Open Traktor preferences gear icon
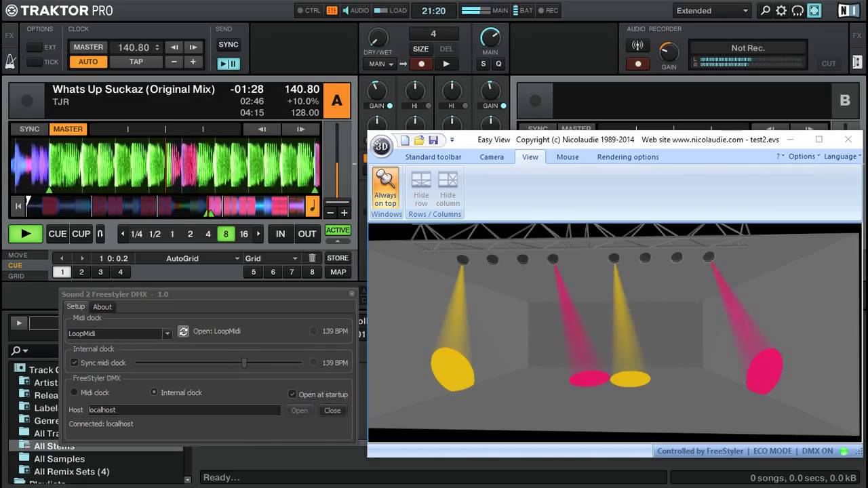 [781, 10]
